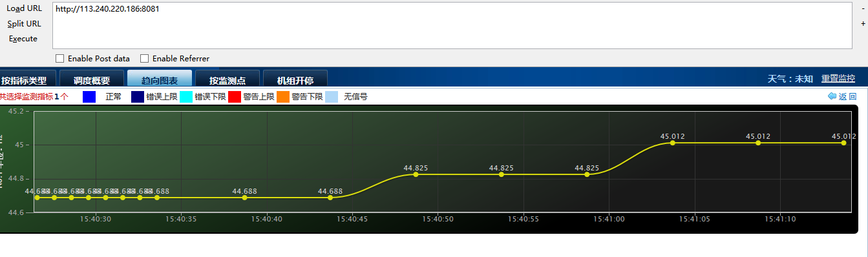Click the 共选择监测指标 1 个 text

[34, 97]
